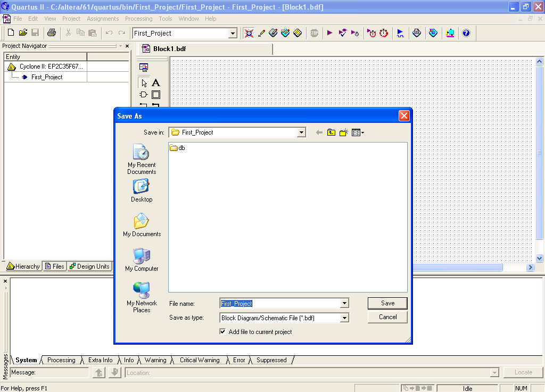Image resolution: width=545 pixels, height=392 pixels.
Task: Expand the Save in folder dropdown
Action: pos(301,132)
